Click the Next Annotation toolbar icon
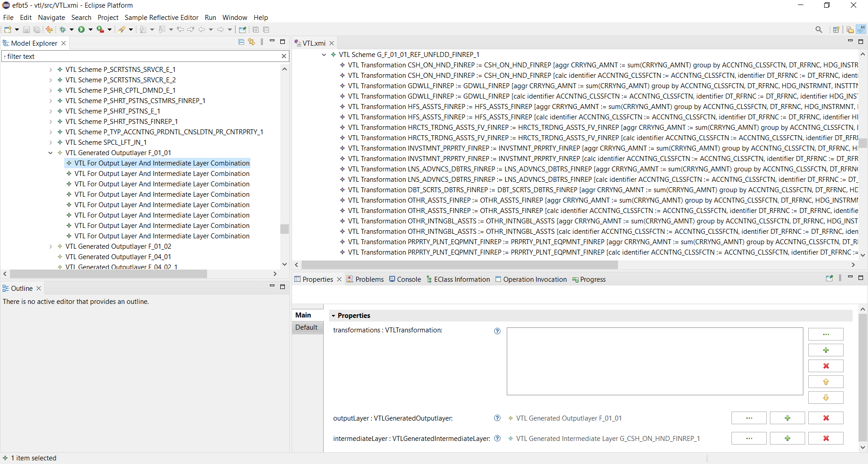The height and width of the screenshot is (464, 868). pos(143,29)
